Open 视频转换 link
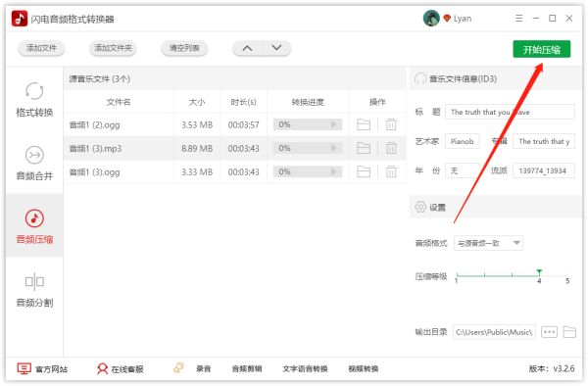The image size is (588, 386). pos(364,369)
